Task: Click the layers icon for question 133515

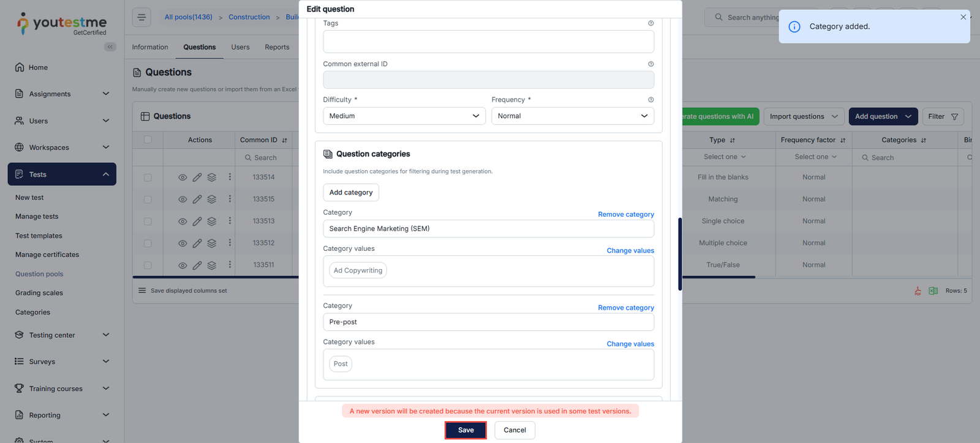Action: click(212, 199)
